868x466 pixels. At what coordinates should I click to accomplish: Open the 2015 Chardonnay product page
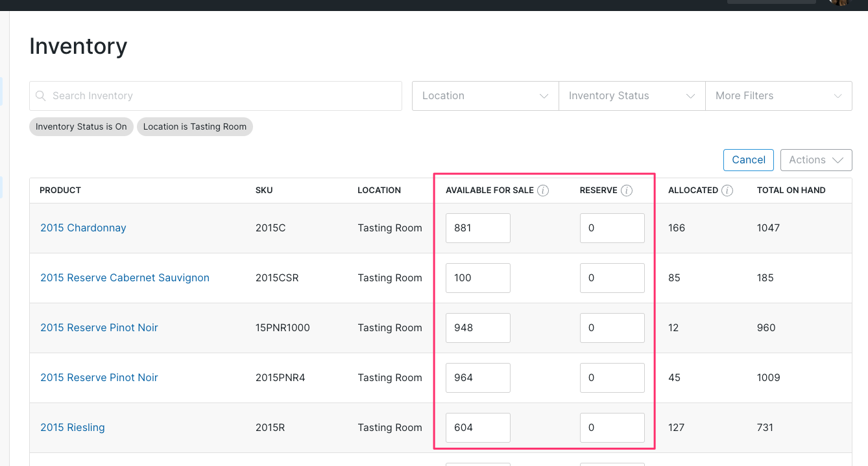click(x=83, y=227)
